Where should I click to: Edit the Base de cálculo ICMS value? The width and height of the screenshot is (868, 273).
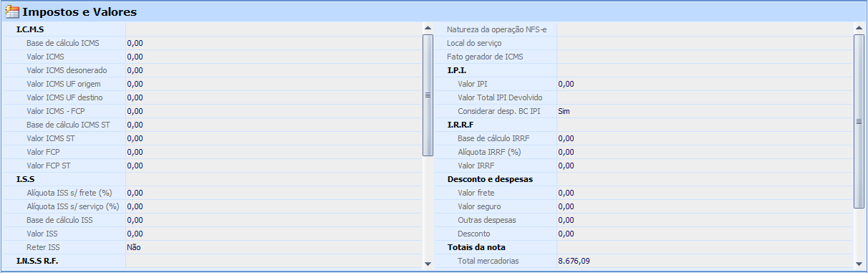[x=274, y=43]
